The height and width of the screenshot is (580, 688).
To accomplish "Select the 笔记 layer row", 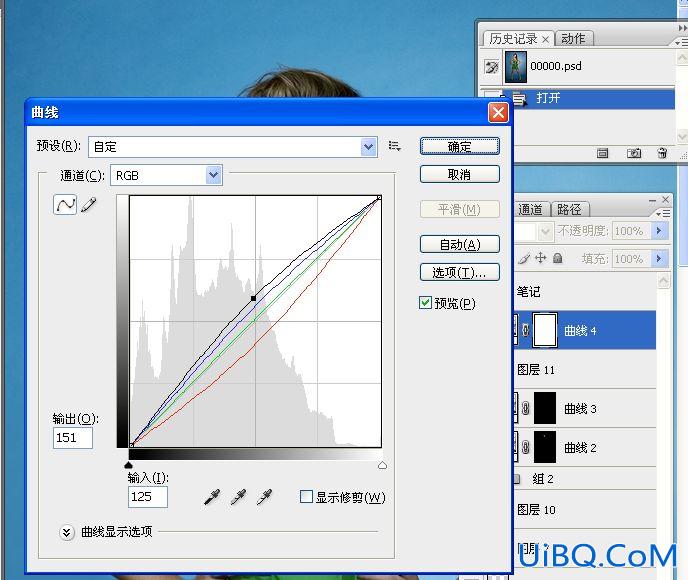I will pyautogui.click(x=585, y=291).
